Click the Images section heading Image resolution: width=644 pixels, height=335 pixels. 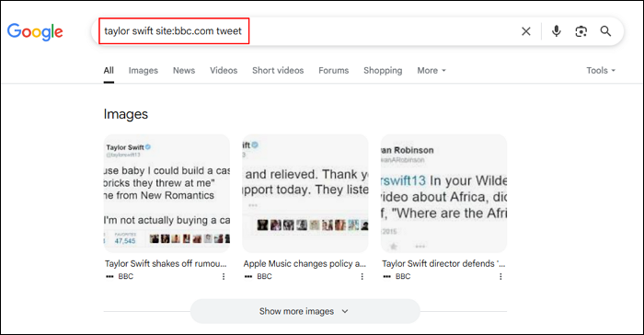126,114
